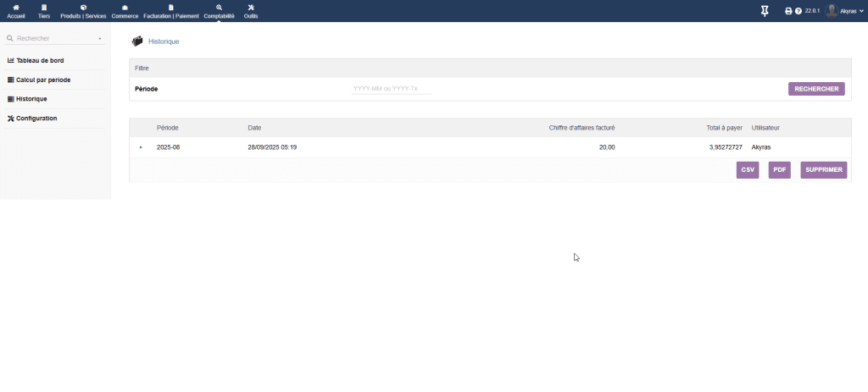
Task: Click the SUPPRIMER button
Action: [x=824, y=169]
